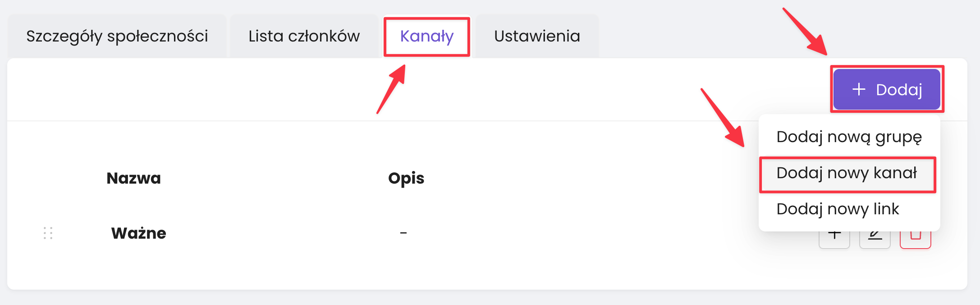The height and width of the screenshot is (305, 980).
Task: Switch to the Lista członków tab
Action: click(304, 36)
